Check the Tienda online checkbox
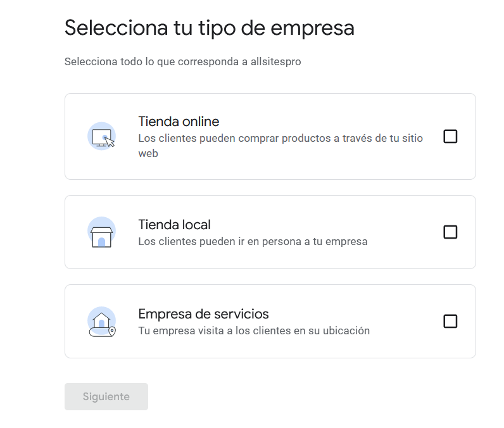This screenshot has width=504, height=428. point(450,137)
